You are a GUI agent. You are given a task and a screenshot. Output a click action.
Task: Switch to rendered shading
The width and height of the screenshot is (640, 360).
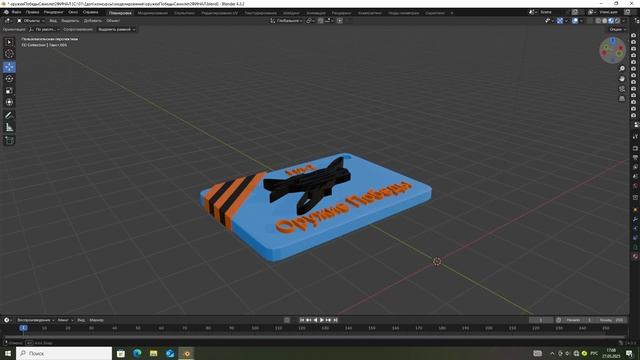tap(618, 20)
